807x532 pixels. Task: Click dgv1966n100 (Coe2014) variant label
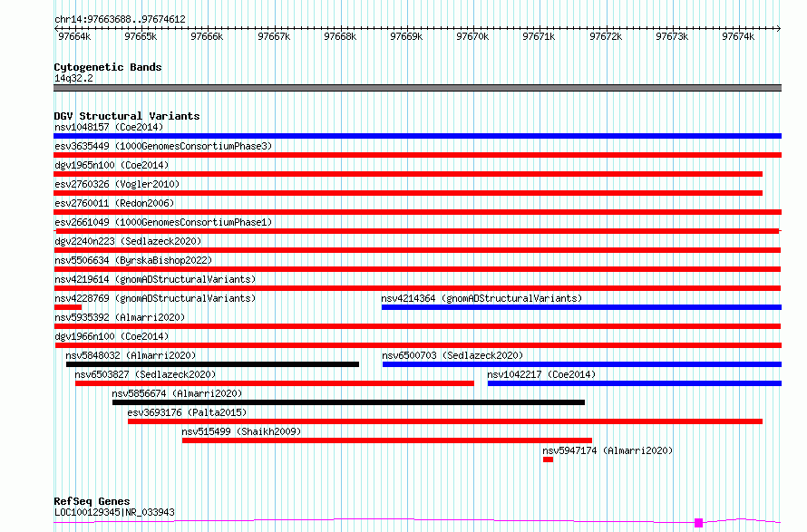(112, 336)
